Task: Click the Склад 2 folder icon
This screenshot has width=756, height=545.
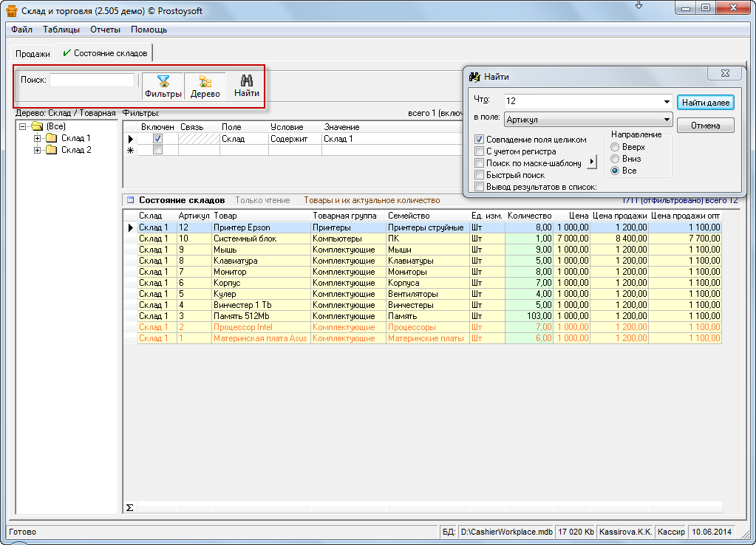Action: pos(51,150)
